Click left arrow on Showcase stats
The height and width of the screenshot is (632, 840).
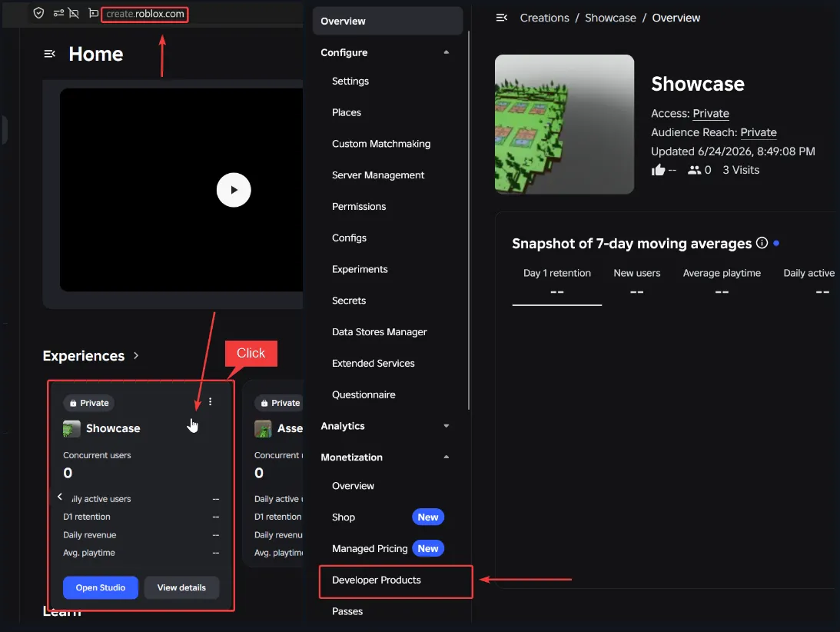pyautogui.click(x=60, y=497)
